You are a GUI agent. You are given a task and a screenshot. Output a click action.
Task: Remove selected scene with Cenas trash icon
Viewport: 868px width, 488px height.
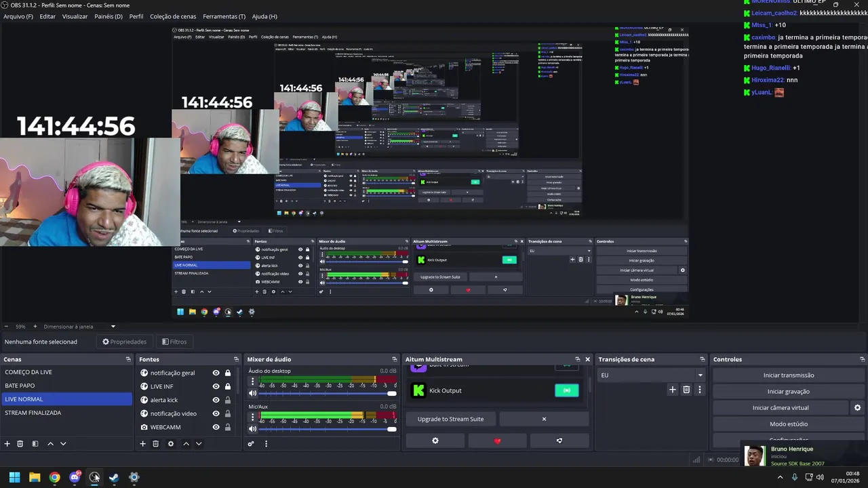[20, 444]
